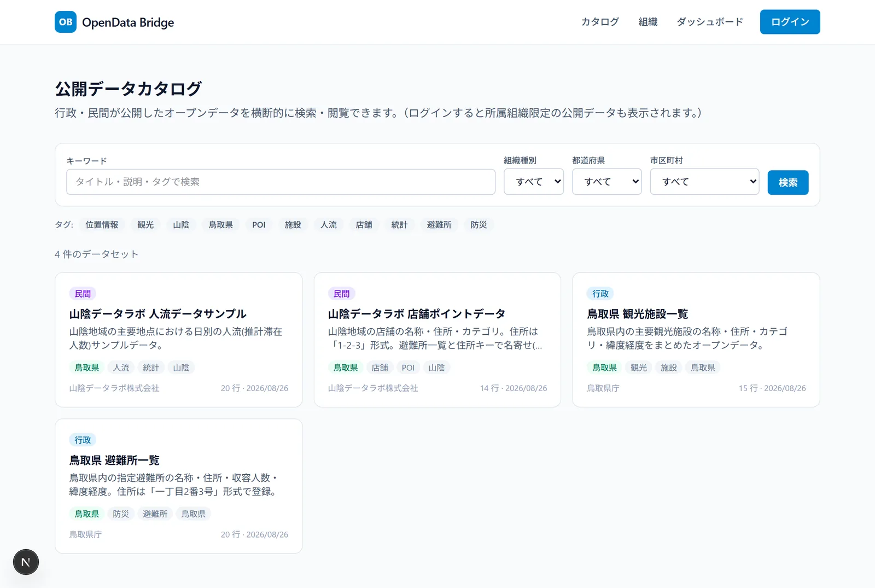Open the ダッシュボード nav item
Viewport: 875px width, 588px height.
point(710,22)
